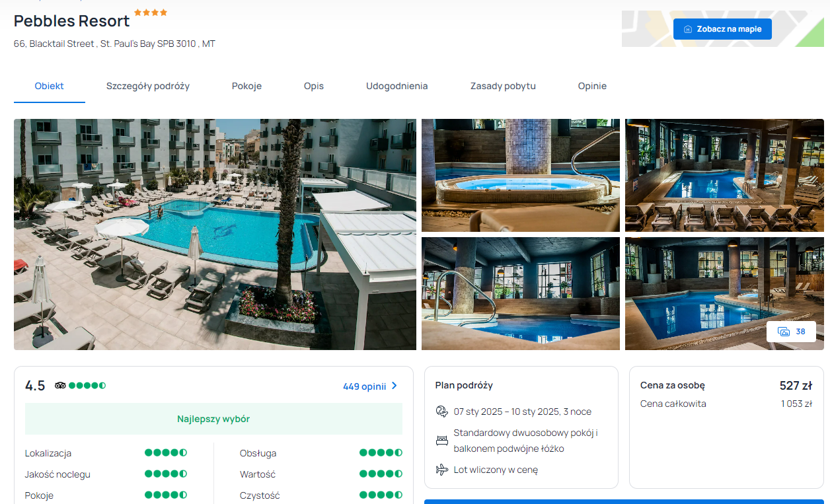Show the Zasady pobytu tab
This screenshot has height=504, width=830.
click(x=503, y=86)
